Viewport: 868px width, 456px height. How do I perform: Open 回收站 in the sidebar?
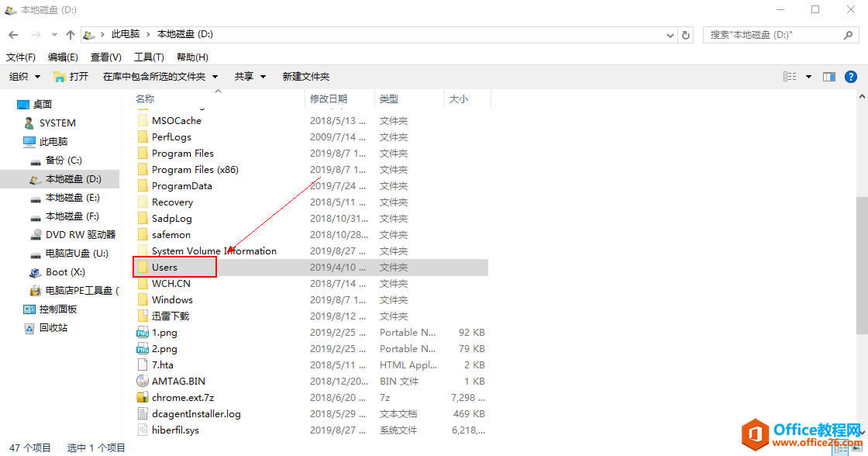(53, 328)
